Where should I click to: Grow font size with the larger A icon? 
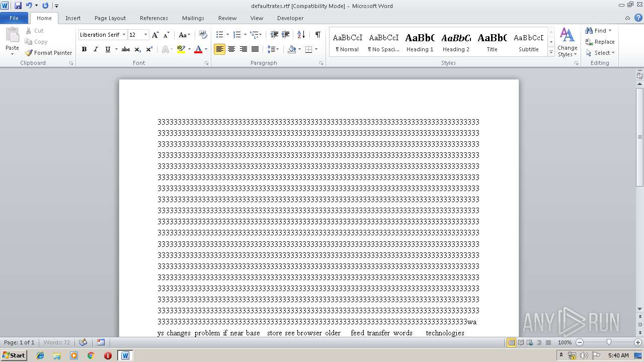[155, 35]
